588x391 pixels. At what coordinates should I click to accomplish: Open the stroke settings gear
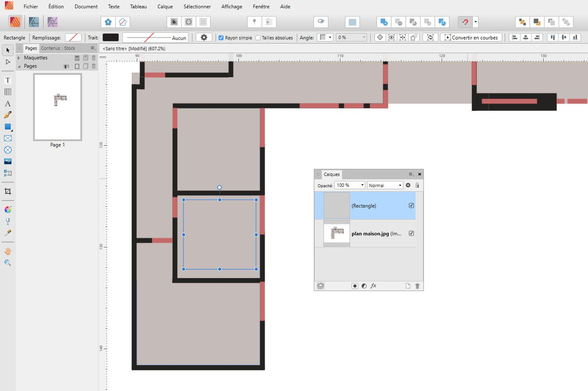(x=204, y=38)
